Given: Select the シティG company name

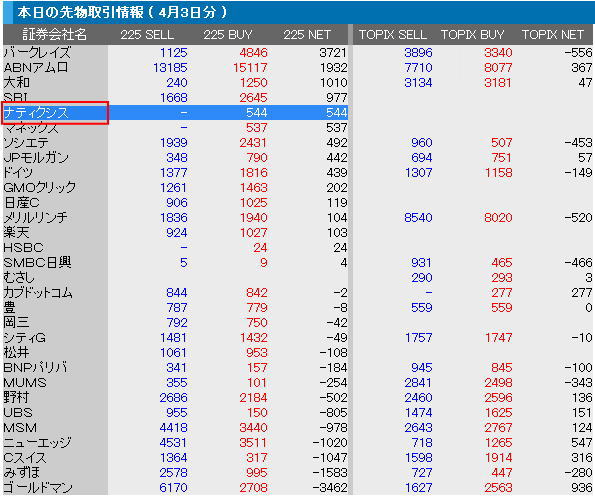Looking at the screenshot, I should pos(25,338).
